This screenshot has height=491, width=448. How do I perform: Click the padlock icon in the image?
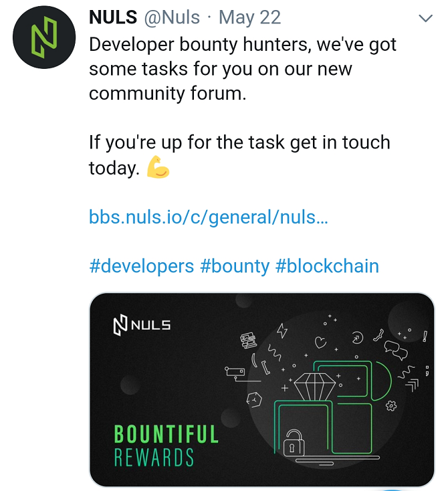294,443
